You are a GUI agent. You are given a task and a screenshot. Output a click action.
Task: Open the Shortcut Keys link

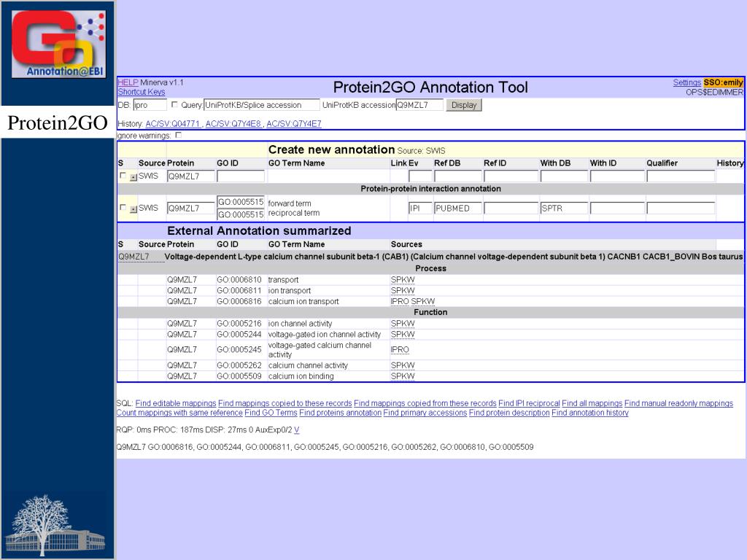pyautogui.click(x=142, y=92)
